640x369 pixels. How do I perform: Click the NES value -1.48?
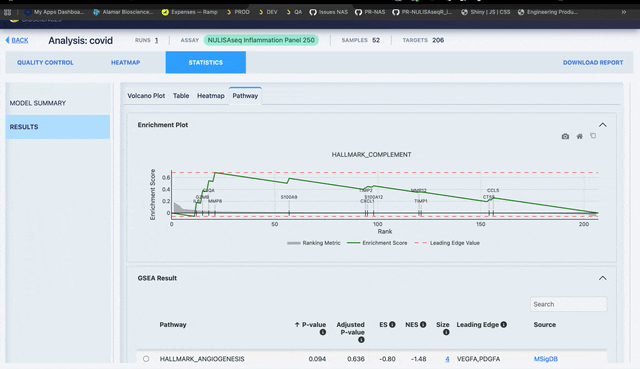tap(418, 359)
